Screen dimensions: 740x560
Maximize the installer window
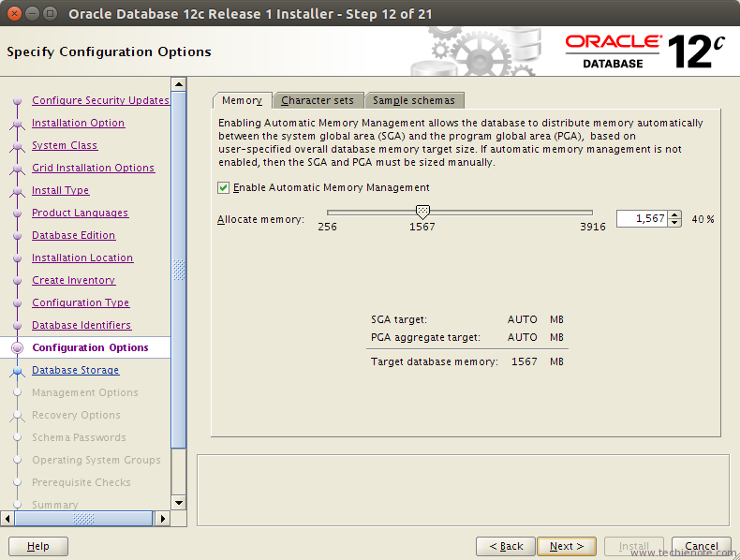50,13
